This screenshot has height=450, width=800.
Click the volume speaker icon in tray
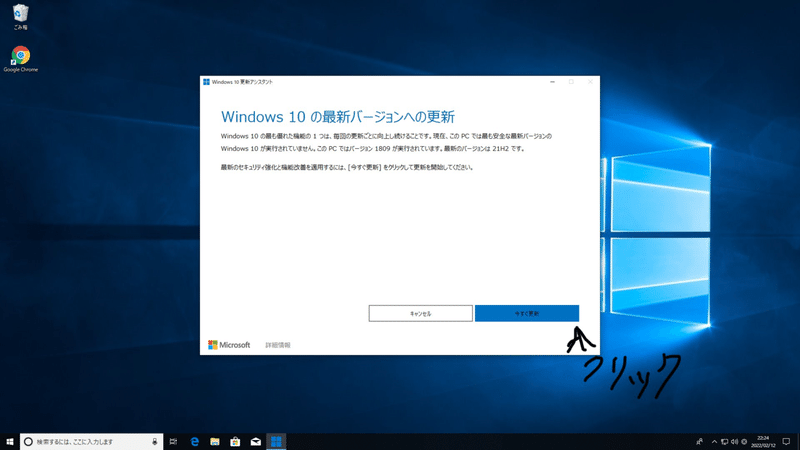click(734, 441)
